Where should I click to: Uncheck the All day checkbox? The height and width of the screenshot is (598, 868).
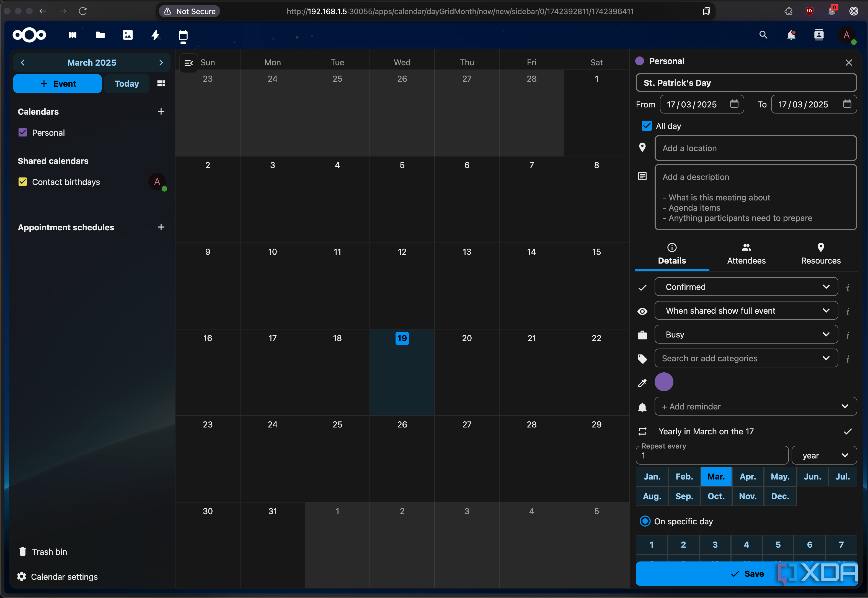point(647,125)
